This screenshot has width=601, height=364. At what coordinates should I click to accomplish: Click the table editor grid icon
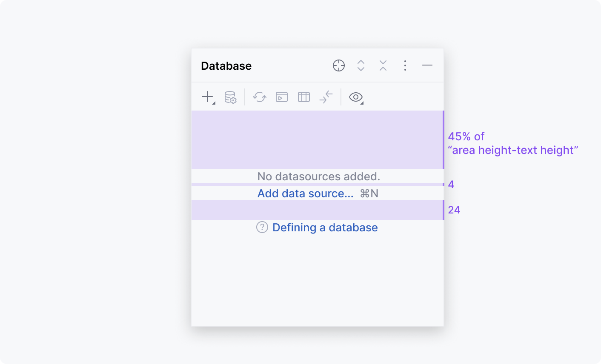point(304,97)
